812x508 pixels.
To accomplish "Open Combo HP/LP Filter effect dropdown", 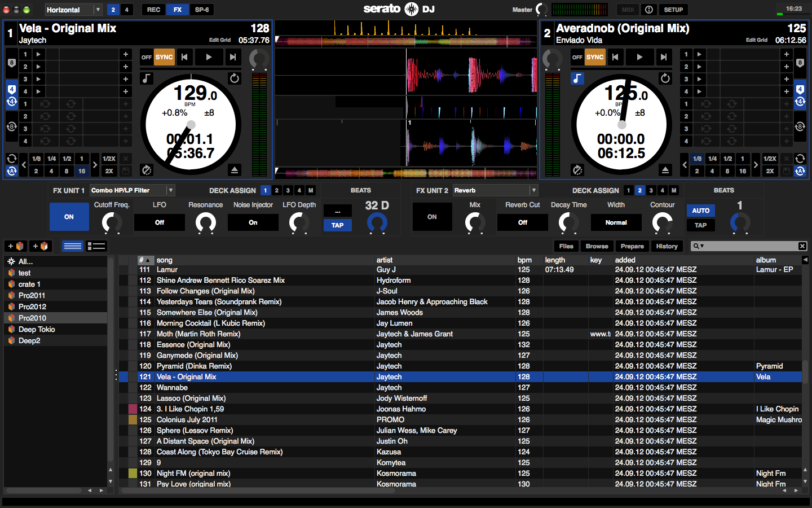I will coord(133,191).
